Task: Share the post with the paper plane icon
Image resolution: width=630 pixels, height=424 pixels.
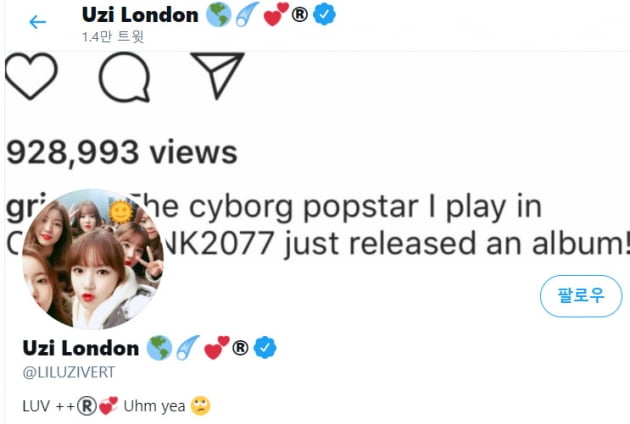Action: point(217,75)
